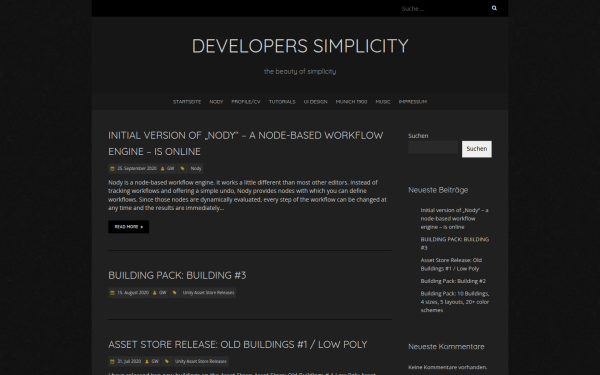Screen dimensions: 600x375
Task: Click the search magnifier icon in top bar
Action: pos(494,8)
